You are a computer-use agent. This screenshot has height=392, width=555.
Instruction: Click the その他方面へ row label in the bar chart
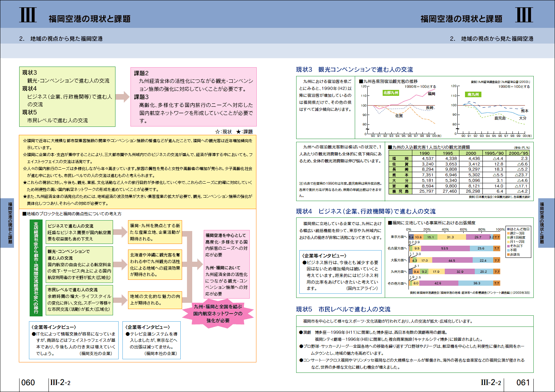(x=397, y=283)
